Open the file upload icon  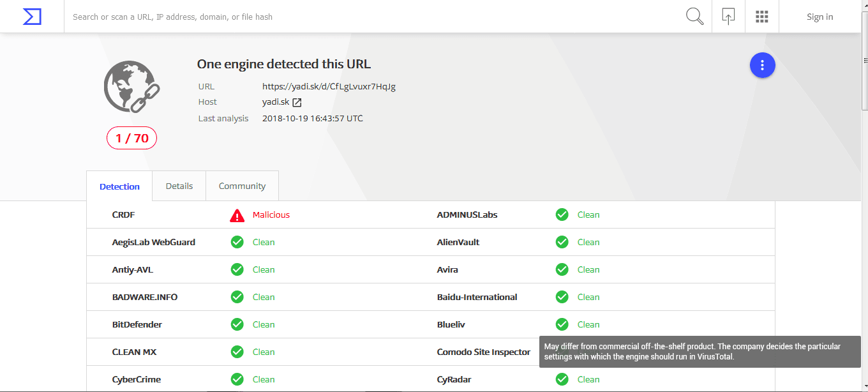click(x=728, y=17)
